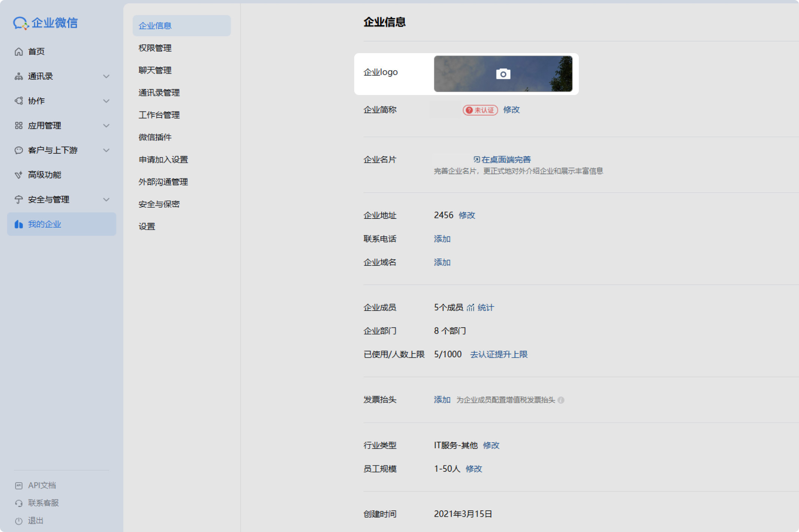Open the 工作台管理 submenu item

(159, 115)
